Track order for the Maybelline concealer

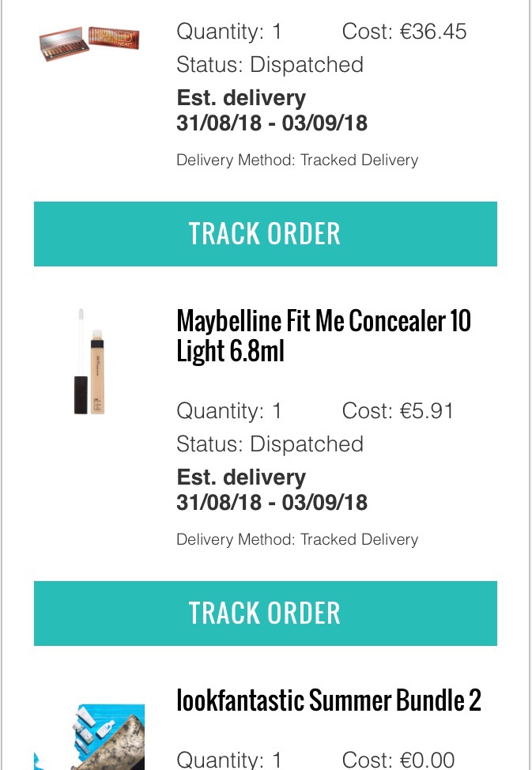click(x=266, y=613)
